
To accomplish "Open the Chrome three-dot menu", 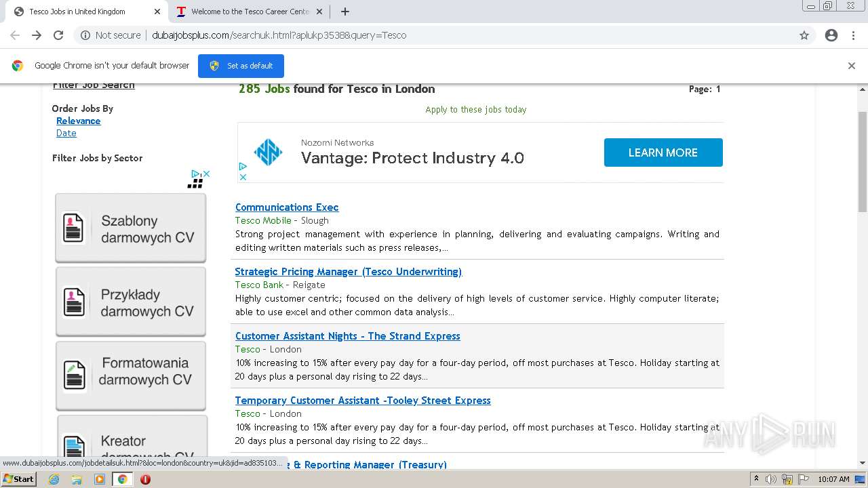I will tap(853, 35).
